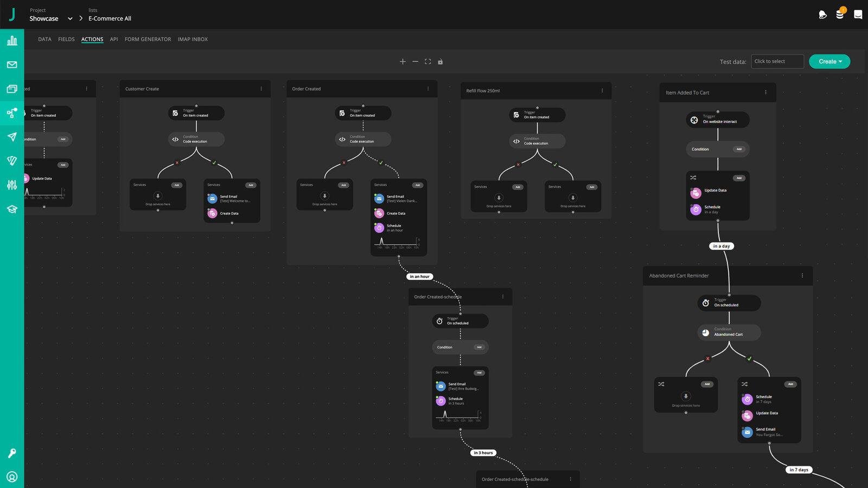Select the email envelope icon in the sidebar

pyautogui.click(x=12, y=65)
